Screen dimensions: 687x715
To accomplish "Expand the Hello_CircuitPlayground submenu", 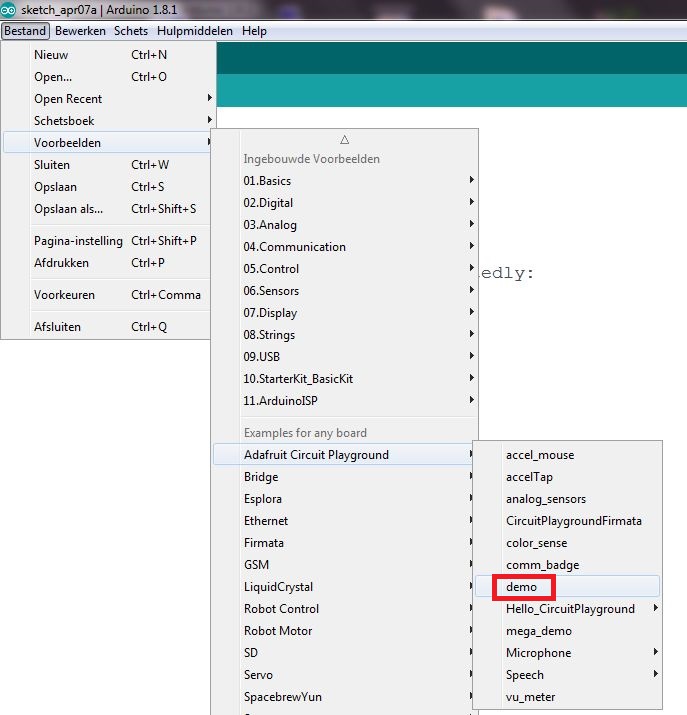I will tap(567, 609).
